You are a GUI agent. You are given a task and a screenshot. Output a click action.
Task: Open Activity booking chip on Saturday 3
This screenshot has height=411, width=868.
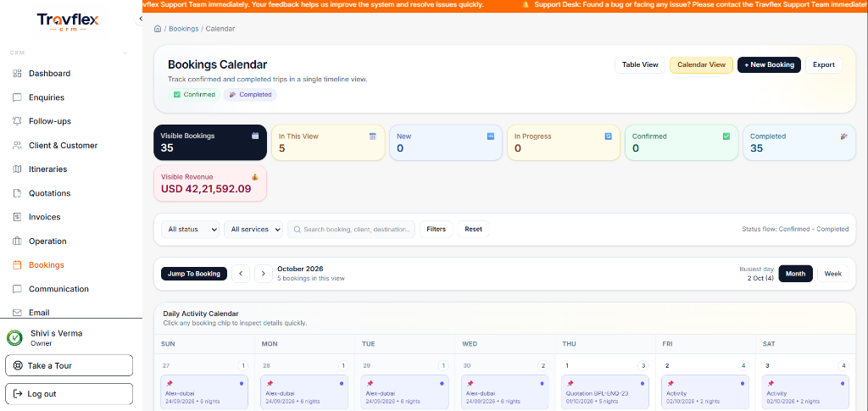[805, 392]
